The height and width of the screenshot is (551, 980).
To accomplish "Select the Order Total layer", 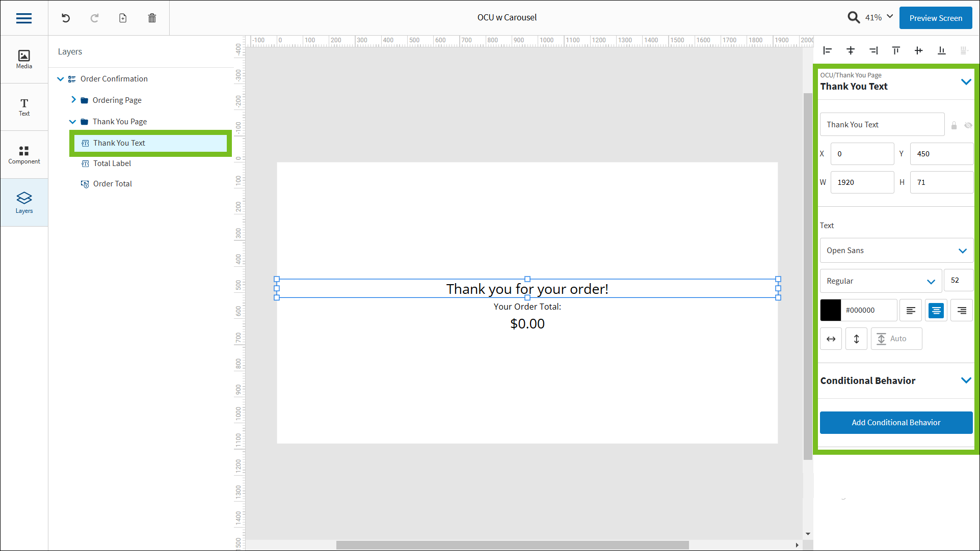I will pyautogui.click(x=113, y=184).
